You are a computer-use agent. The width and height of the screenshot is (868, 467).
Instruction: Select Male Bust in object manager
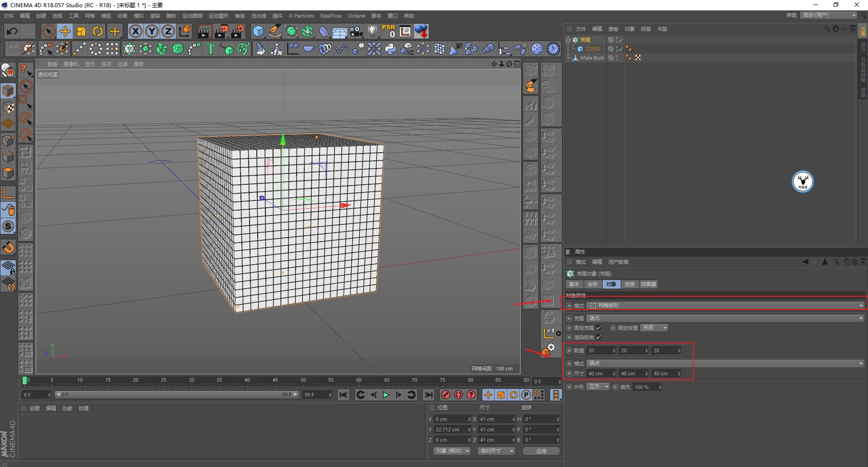coord(592,58)
